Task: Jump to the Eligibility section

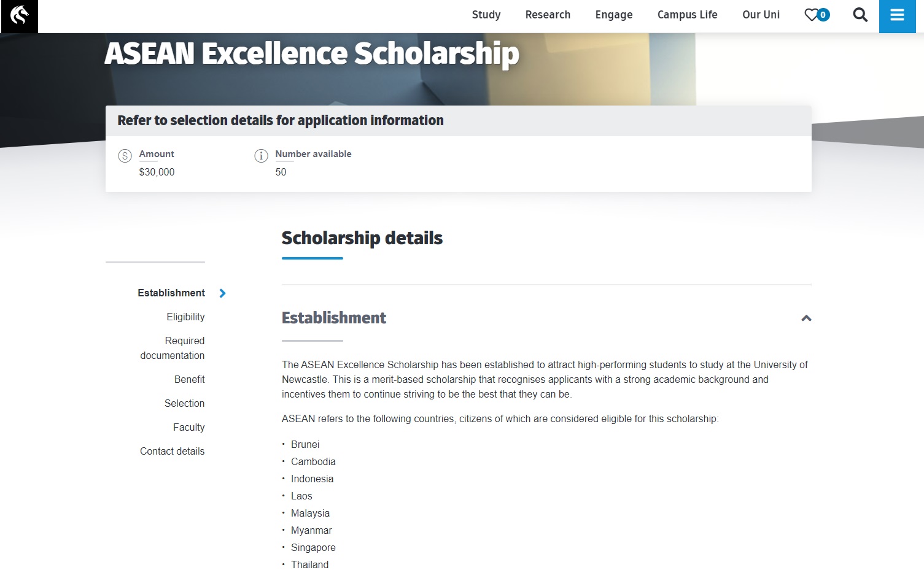Action: [x=185, y=317]
